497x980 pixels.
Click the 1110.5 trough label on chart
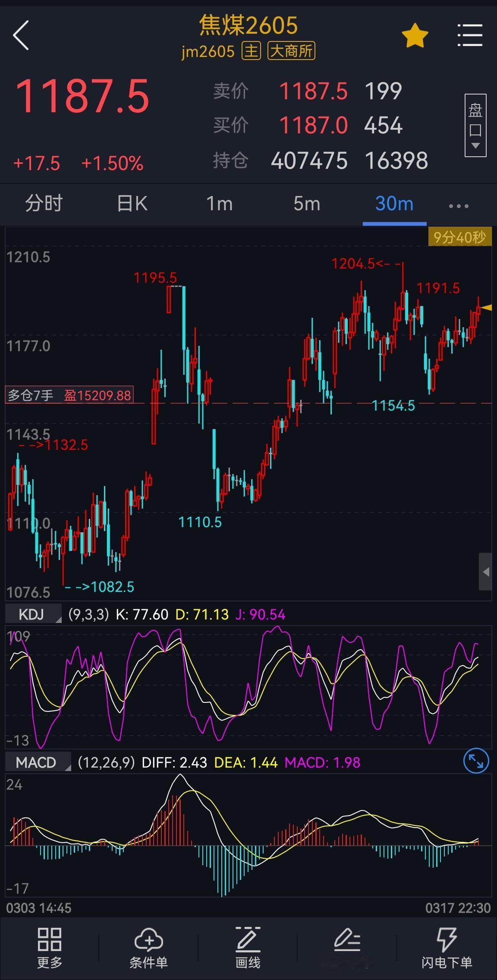tap(200, 522)
